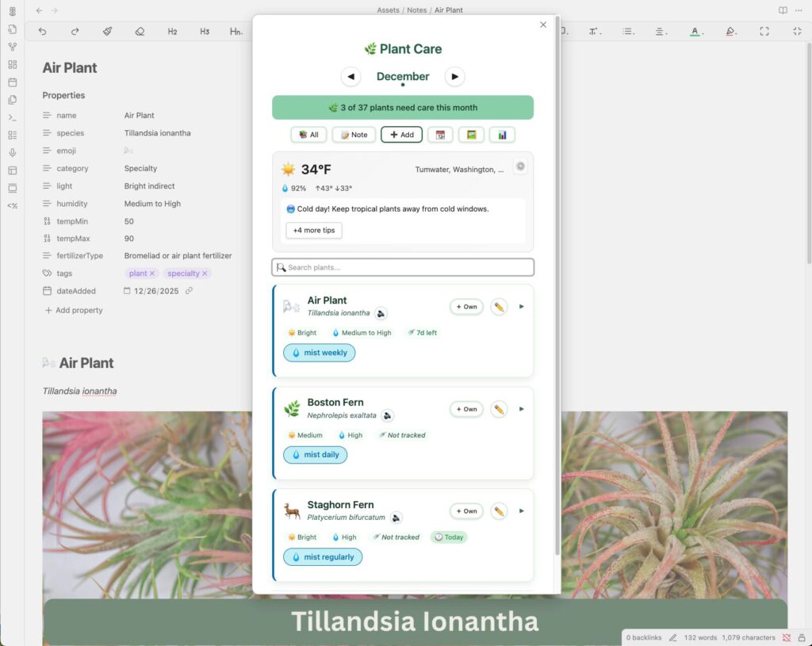
Task: Click the pencil edit icon for Boston Fern
Action: 499,409
